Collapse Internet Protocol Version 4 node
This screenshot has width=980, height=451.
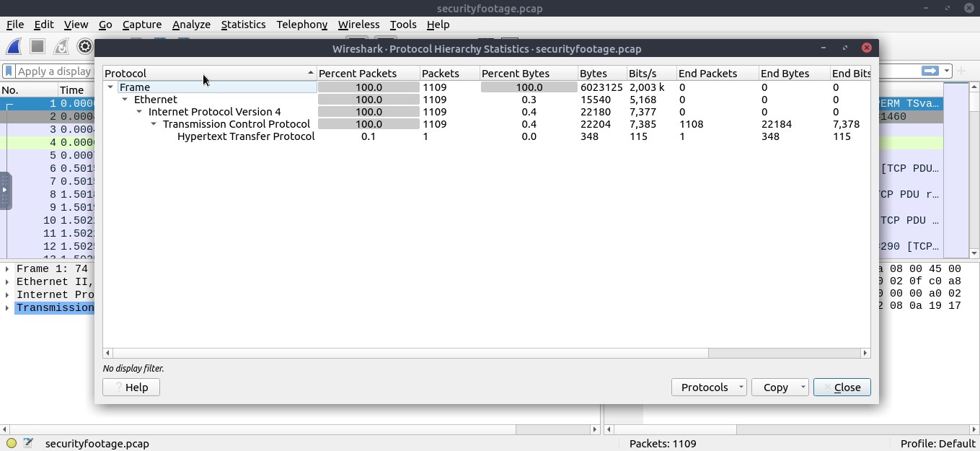point(139,112)
